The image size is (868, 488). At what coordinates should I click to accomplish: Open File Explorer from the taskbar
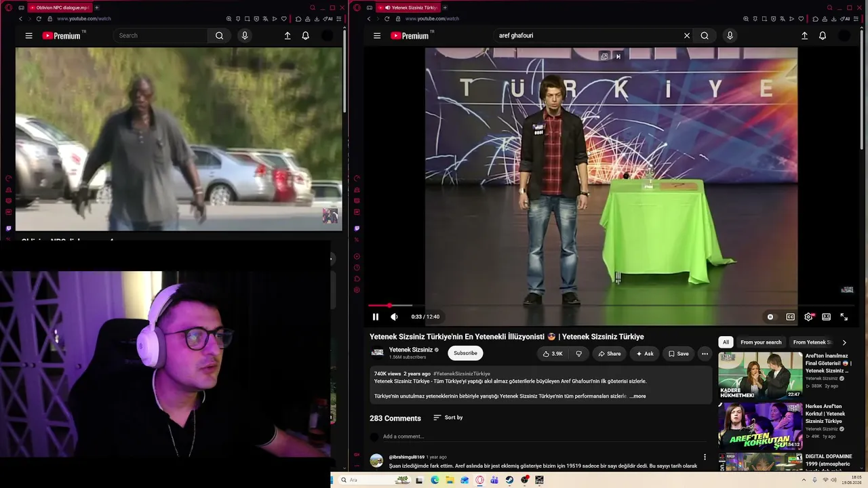tap(450, 480)
